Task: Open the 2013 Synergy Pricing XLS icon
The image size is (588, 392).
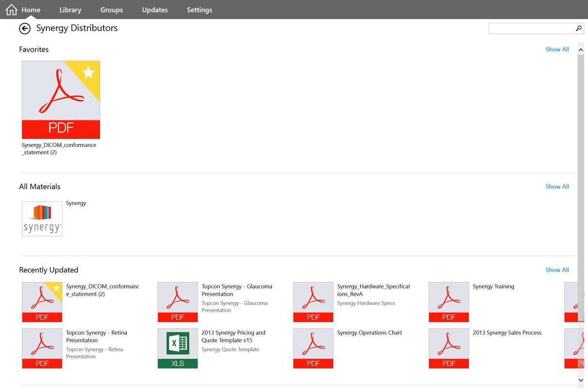Action: [178, 348]
